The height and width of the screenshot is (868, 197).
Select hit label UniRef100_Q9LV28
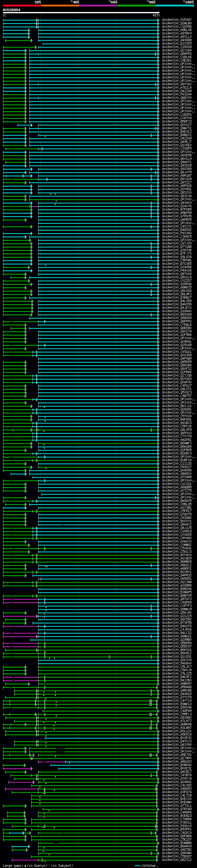click(177, 257)
